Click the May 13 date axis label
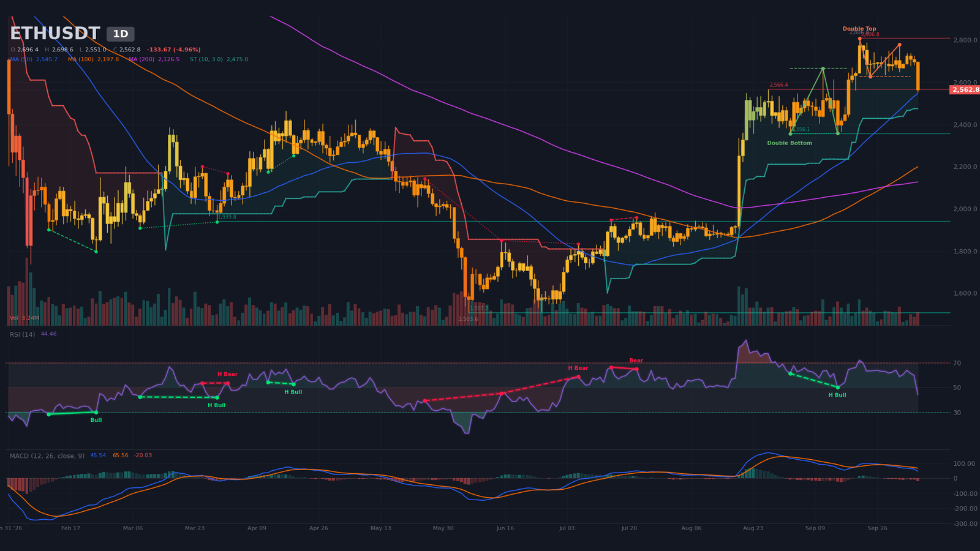This screenshot has height=551, width=980. [380, 528]
